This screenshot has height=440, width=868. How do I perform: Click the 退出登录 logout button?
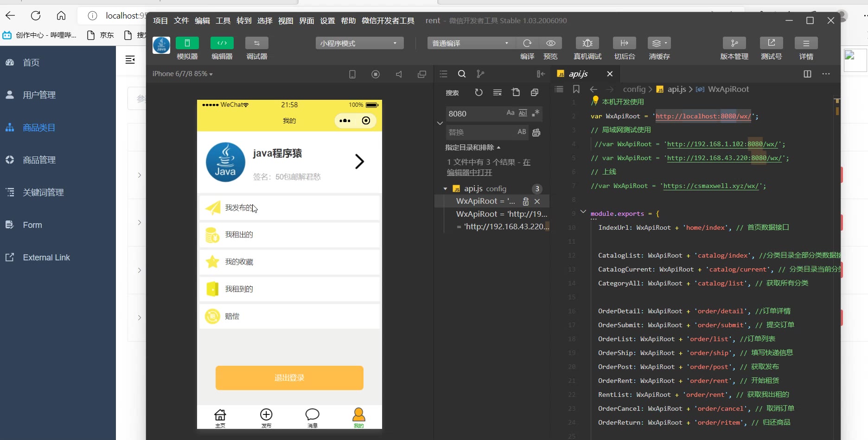(x=289, y=378)
